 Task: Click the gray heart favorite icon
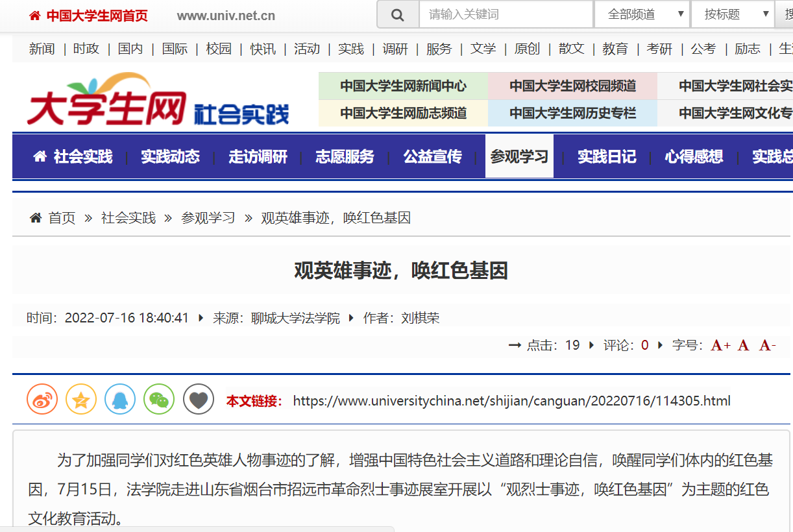(x=199, y=400)
